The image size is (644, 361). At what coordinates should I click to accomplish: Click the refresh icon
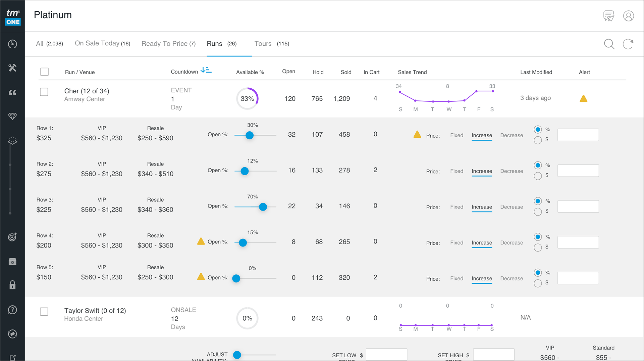[628, 44]
